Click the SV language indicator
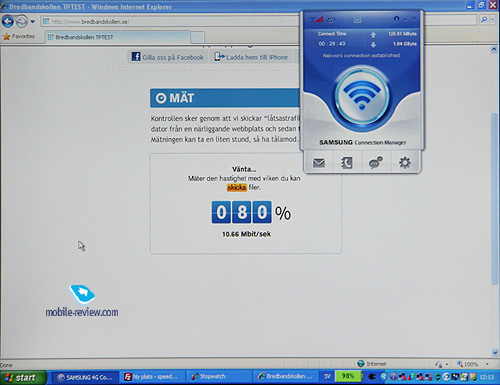 coord(327,377)
